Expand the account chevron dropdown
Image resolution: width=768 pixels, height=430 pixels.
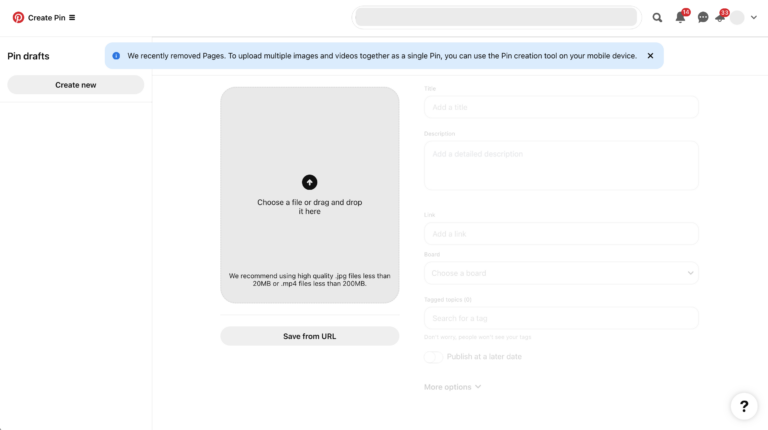(754, 17)
